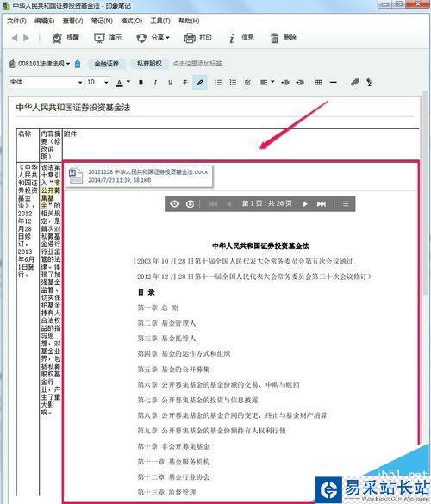Click the increase indent icon

coord(300,83)
